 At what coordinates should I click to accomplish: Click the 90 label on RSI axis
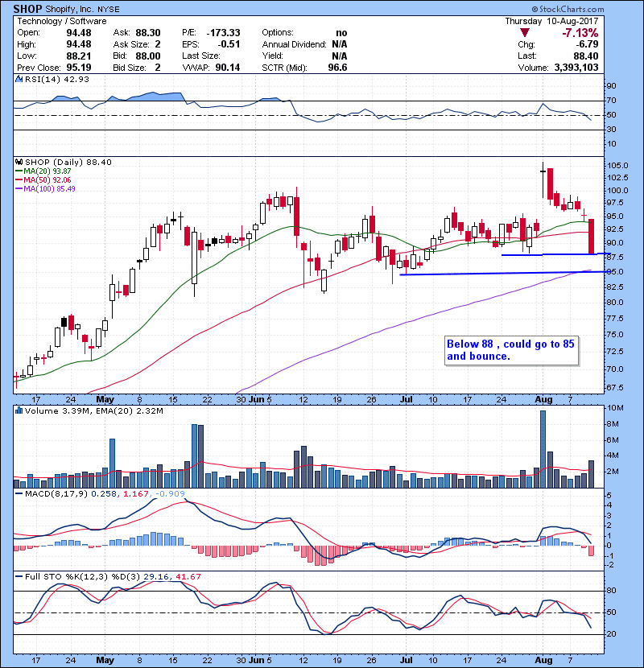click(611, 85)
